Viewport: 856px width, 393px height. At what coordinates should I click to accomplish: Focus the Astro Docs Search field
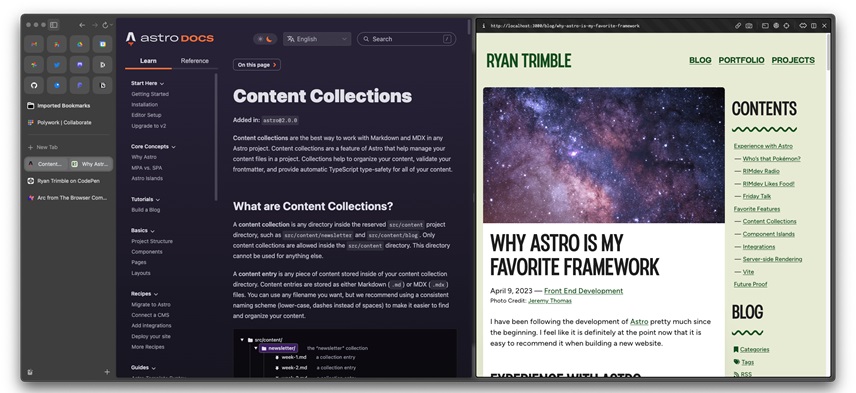click(406, 39)
